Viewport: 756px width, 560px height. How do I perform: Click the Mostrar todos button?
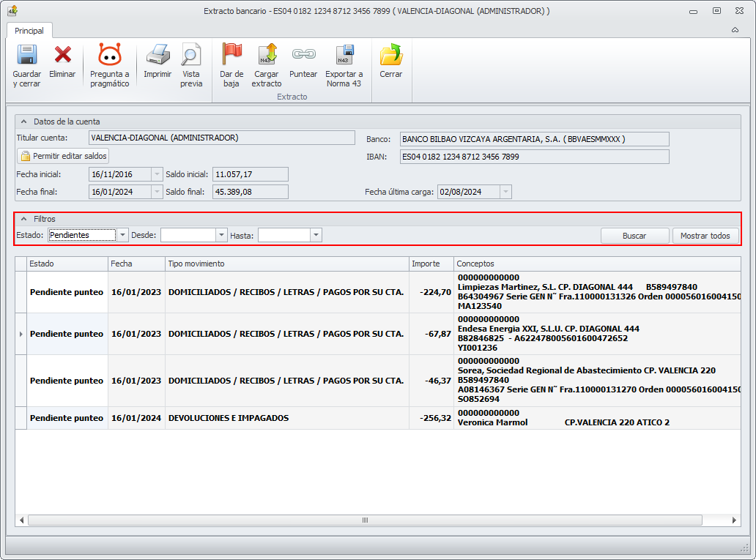click(705, 236)
